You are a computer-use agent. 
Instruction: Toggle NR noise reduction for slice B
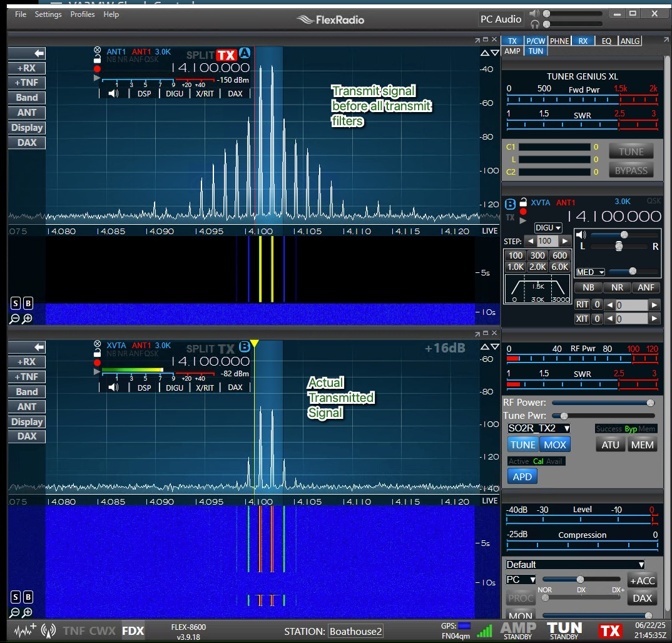pos(617,287)
